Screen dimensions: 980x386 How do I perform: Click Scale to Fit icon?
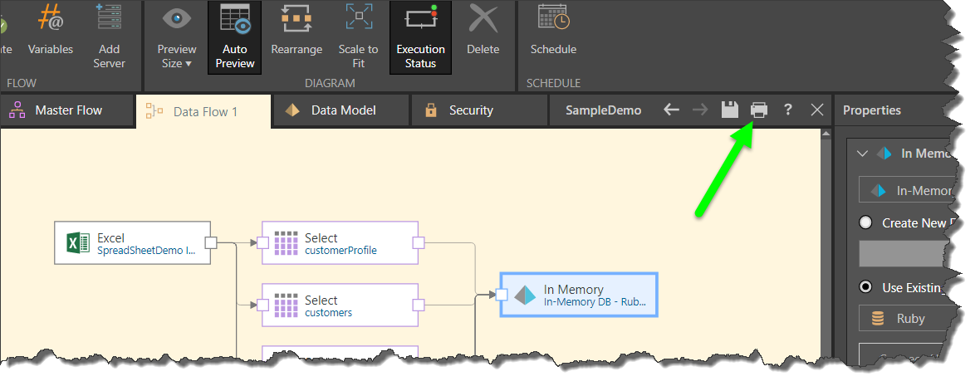click(x=359, y=20)
